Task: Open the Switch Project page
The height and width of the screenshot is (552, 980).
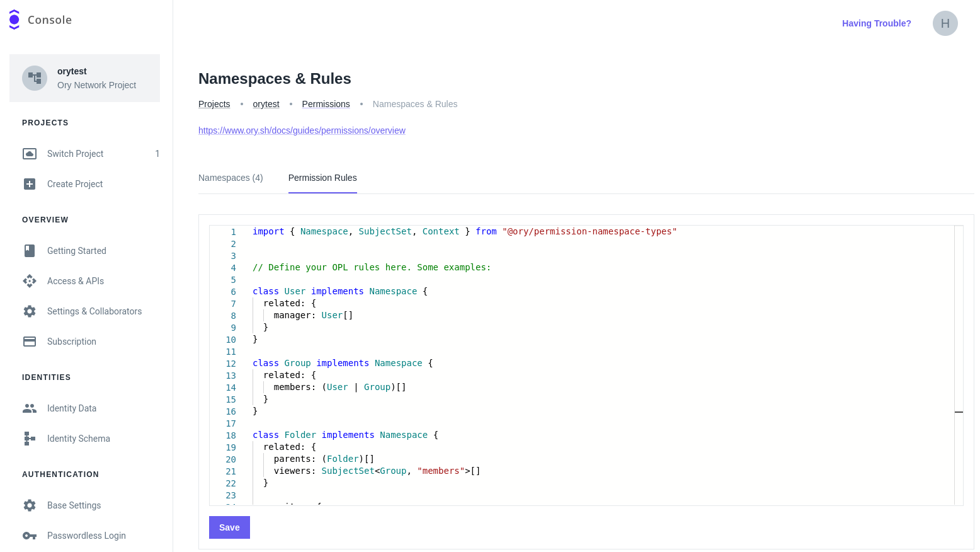Action: click(x=75, y=153)
